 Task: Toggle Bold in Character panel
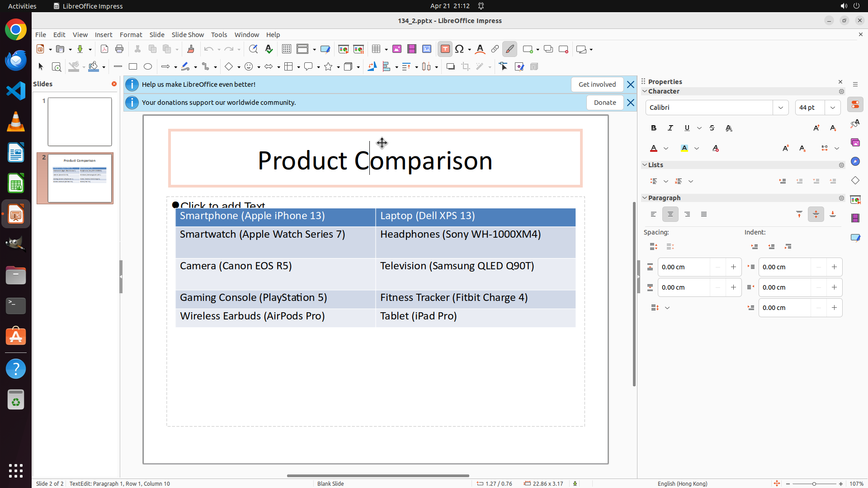(654, 128)
